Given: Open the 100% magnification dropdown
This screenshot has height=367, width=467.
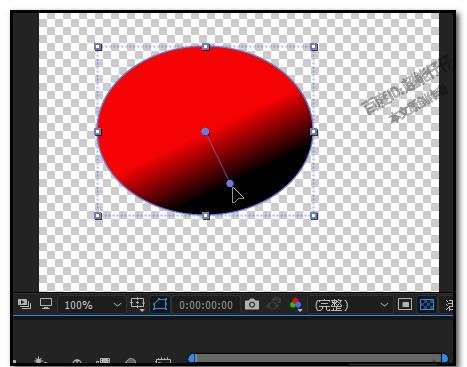Looking at the screenshot, I should pyautogui.click(x=92, y=305).
